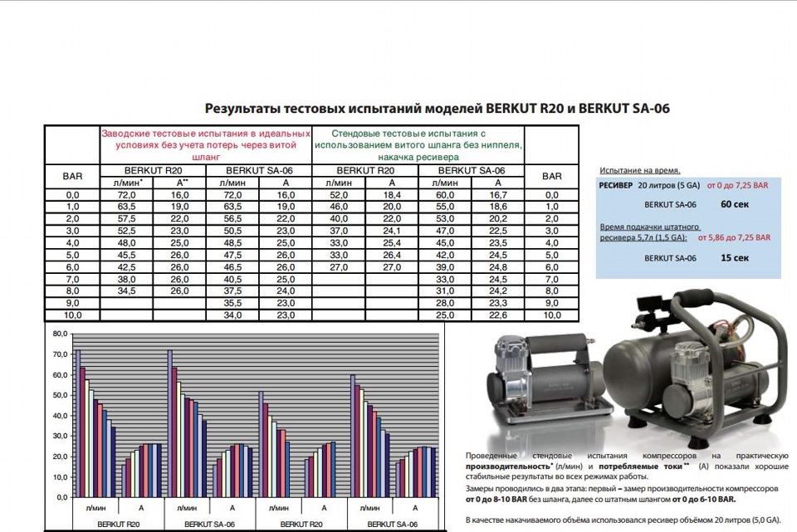Viewport: 797px width, 532px height.
Task: Click the table value '40,5'
Action: [x=232, y=279]
